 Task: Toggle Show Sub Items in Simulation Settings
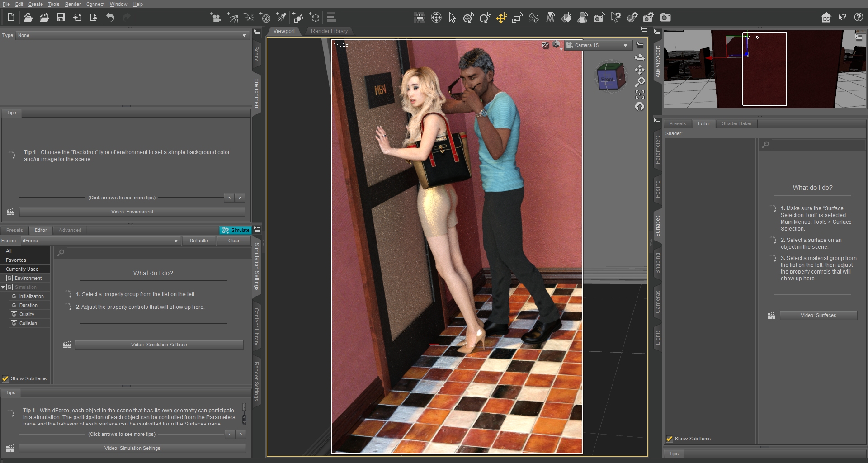[x=5, y=379]
